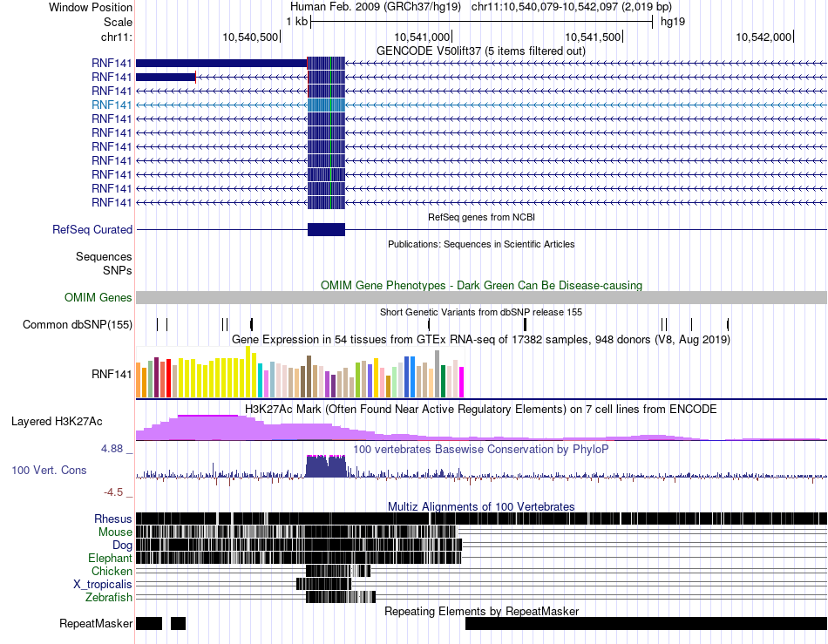Open the OMIM Gene Phenotypes track title
This screenshot has height=644, width=828.
[481, 286]
